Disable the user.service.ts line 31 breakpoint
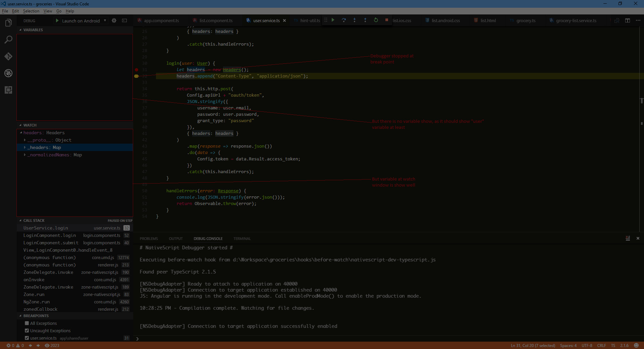The width and height of the screenshot is (644, 349). click(27, 338)
